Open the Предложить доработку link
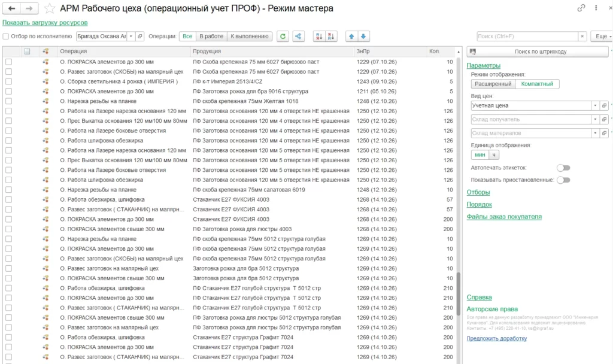The width and height of the screenshot is (613, 364). point(496,339)
